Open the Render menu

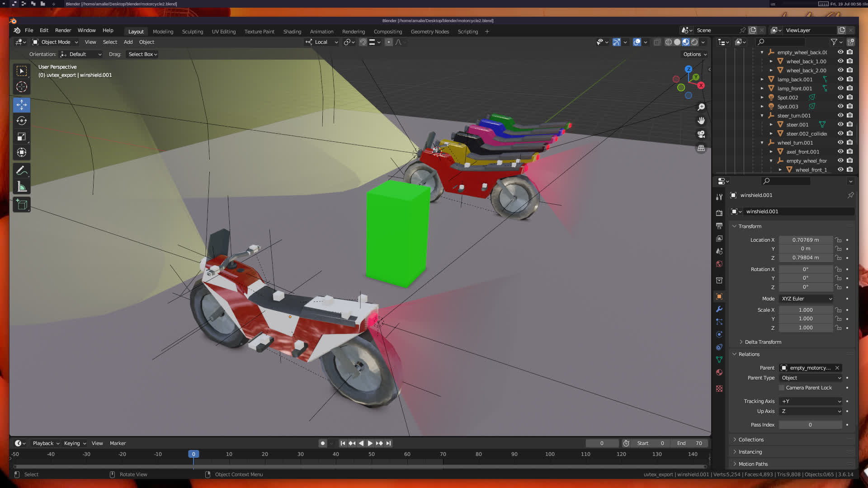pos(63,30)
